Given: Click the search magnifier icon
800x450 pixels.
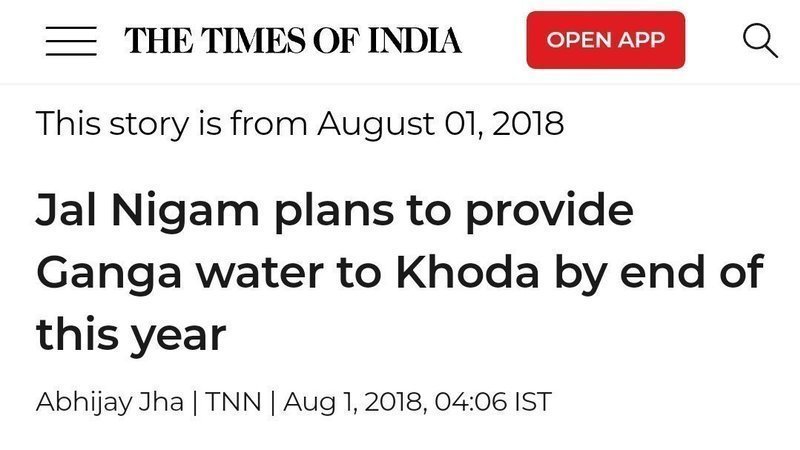Looking at the screenshot, I should pos(760,41).
